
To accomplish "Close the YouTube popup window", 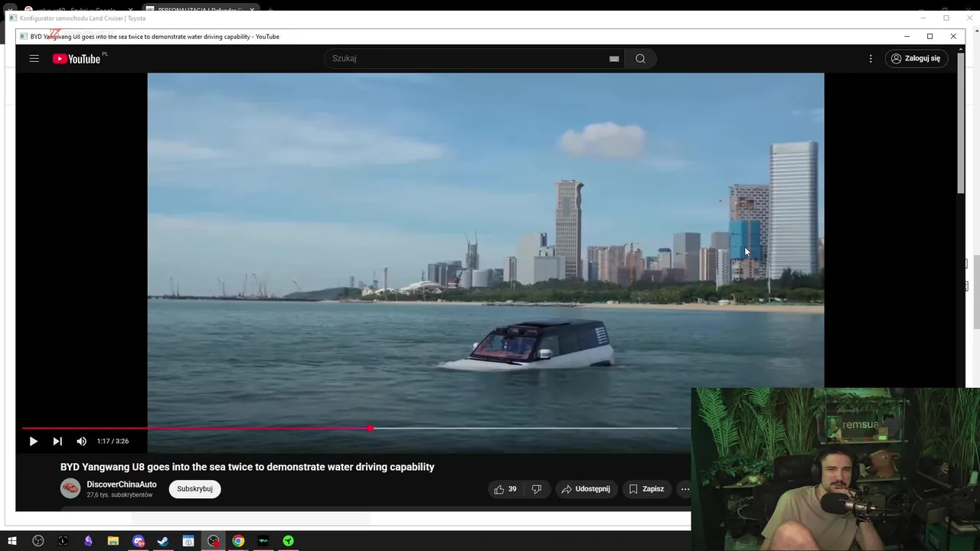I will (x=953, y=36).
